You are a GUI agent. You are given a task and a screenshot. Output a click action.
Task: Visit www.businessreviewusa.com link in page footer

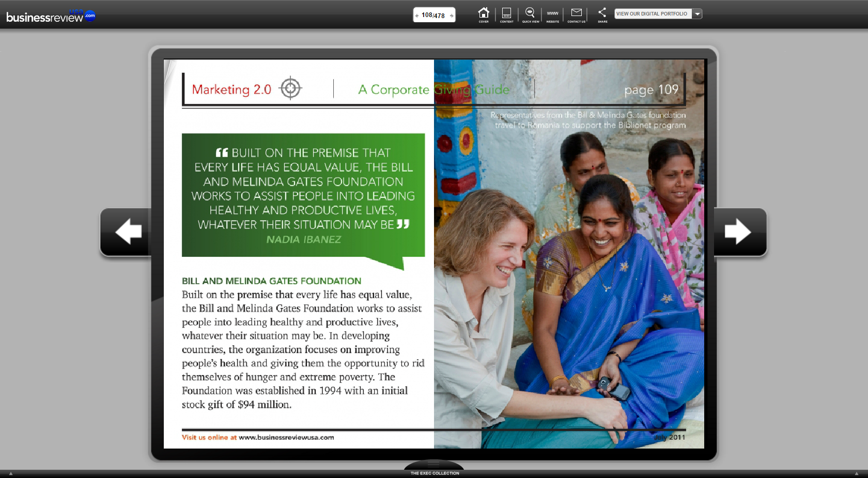pos(286,437)
